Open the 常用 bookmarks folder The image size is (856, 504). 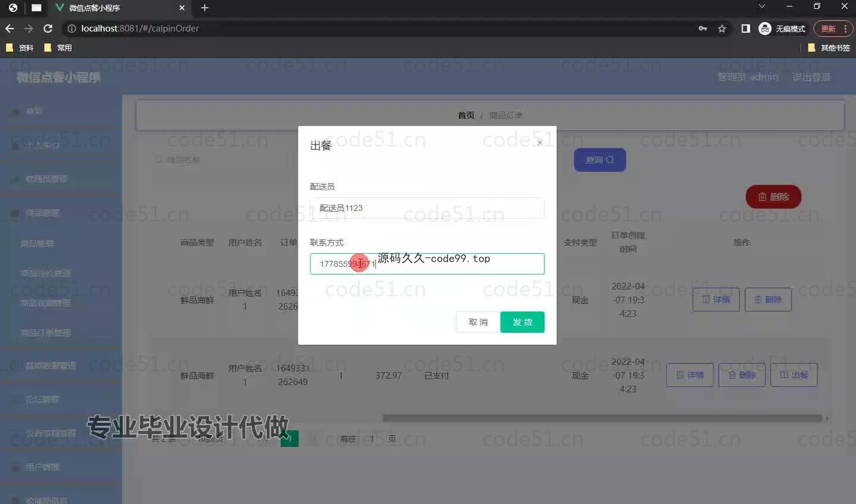(58, 48)
